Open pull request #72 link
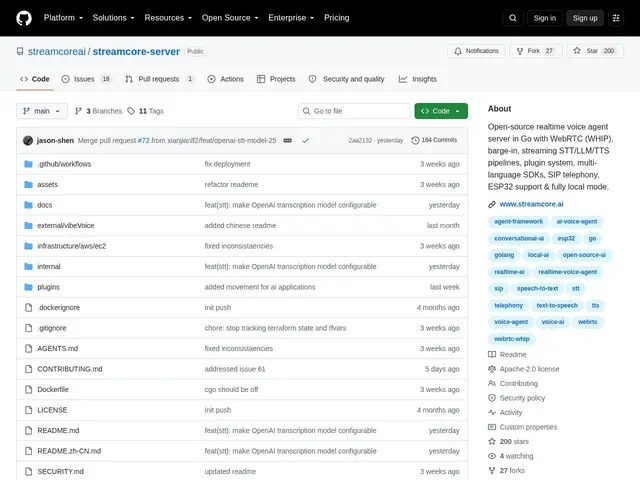Image resolution: width=640 pixels, height=480 pixels. point(143,140)
